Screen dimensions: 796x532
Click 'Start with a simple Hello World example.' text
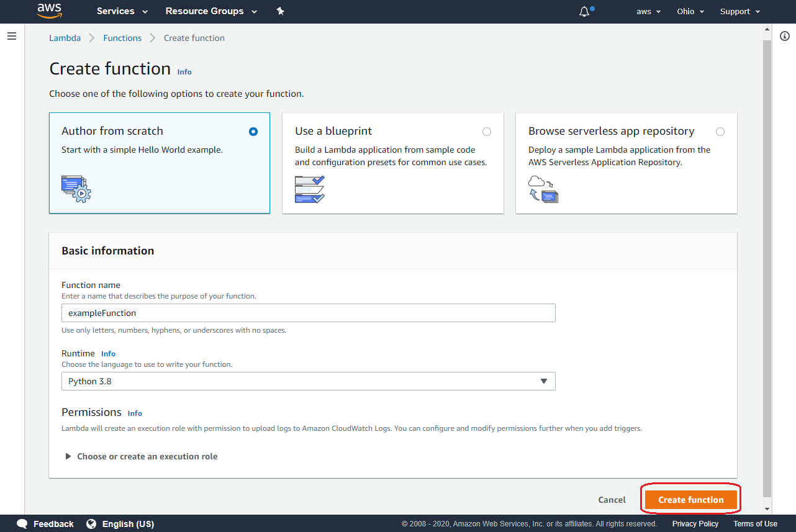click(142, 150)
